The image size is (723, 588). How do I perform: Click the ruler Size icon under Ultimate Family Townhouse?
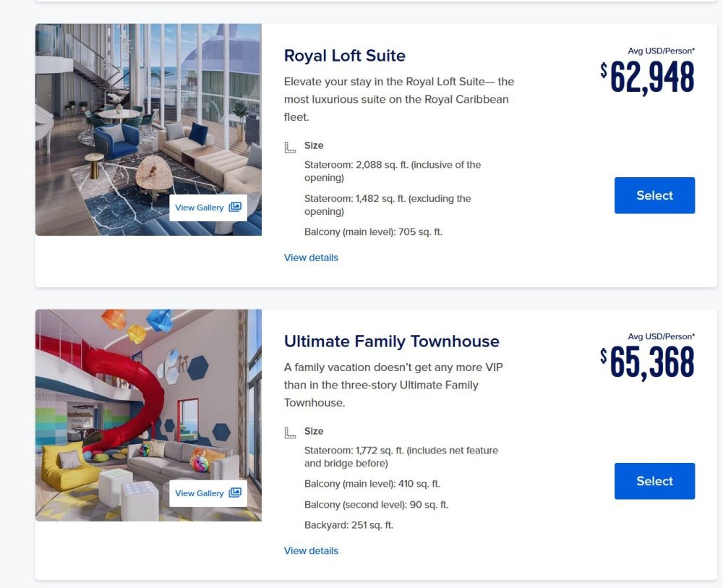[x=290, y=433]
